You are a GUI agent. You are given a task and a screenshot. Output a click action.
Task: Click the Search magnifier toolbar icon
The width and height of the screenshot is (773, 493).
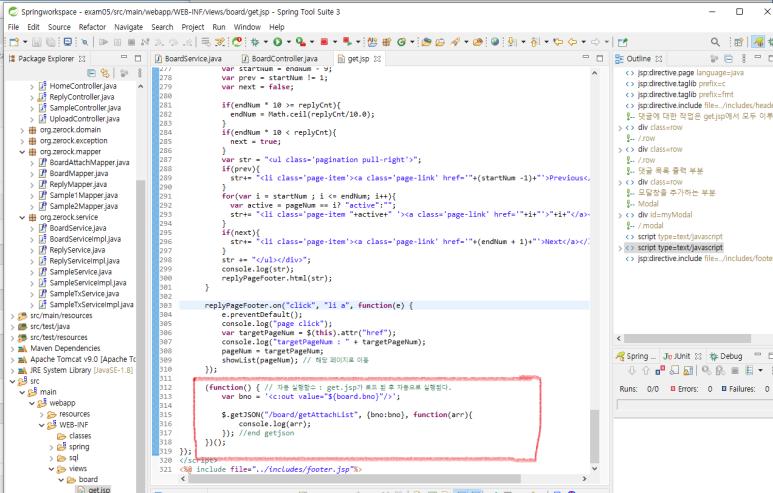(715, 42)
